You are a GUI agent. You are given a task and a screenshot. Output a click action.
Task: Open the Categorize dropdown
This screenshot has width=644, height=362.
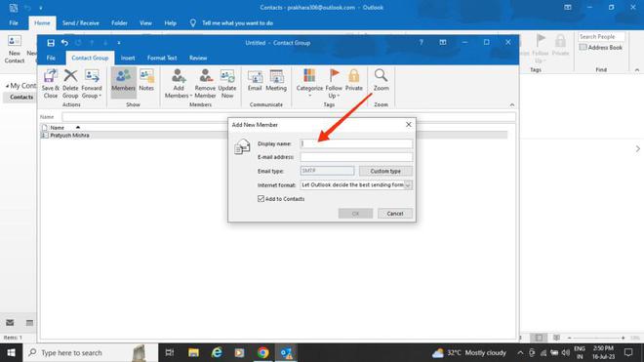tap(309, 83)
